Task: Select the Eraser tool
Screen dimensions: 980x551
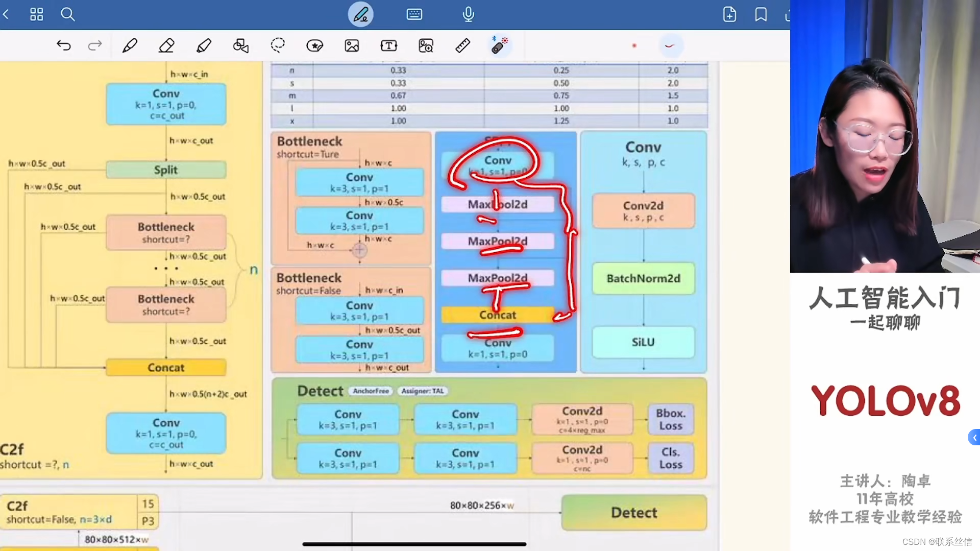Action: tap(166, 45)
